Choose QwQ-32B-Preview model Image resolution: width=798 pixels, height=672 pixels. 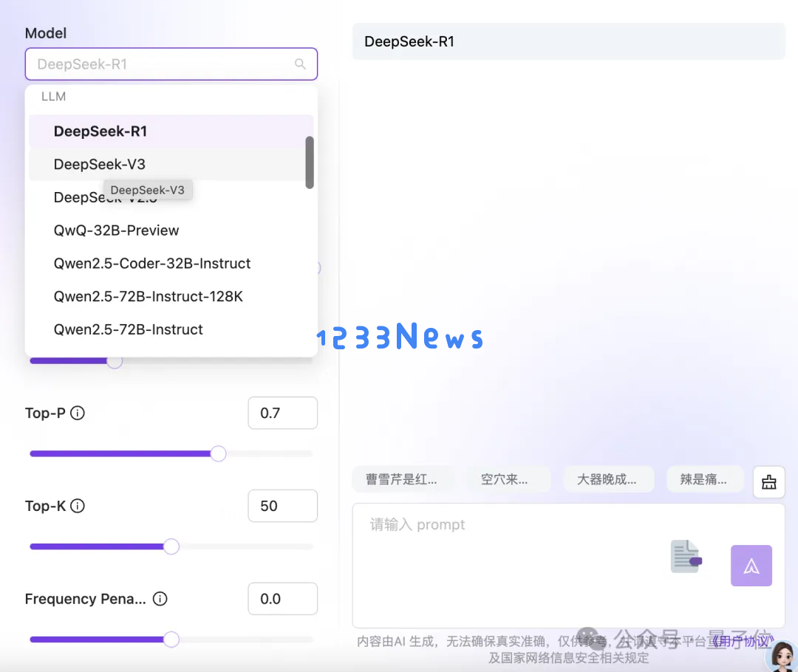[171, 230]
